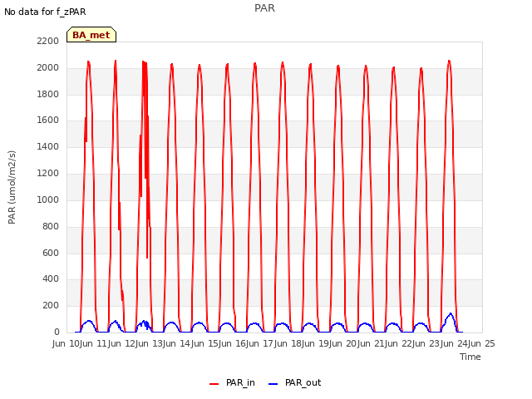Click the 1400 y-axis tick label
The width and height of the screenshot is (532, 399).
pyautogui.click(x=48, y=146)
